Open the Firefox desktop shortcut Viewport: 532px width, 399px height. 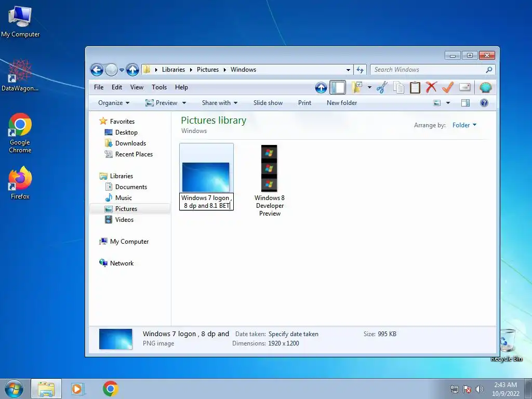pos(20,182)
